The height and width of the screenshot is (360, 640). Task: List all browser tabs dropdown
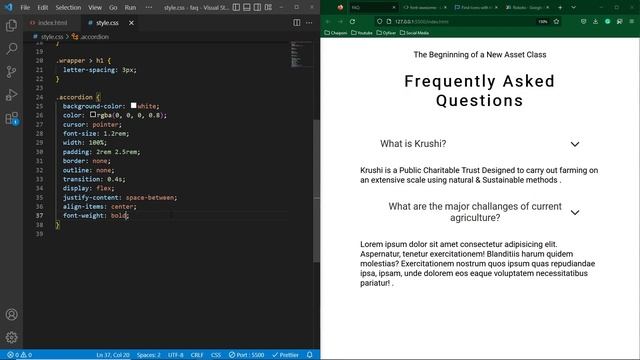coord(573,7)
